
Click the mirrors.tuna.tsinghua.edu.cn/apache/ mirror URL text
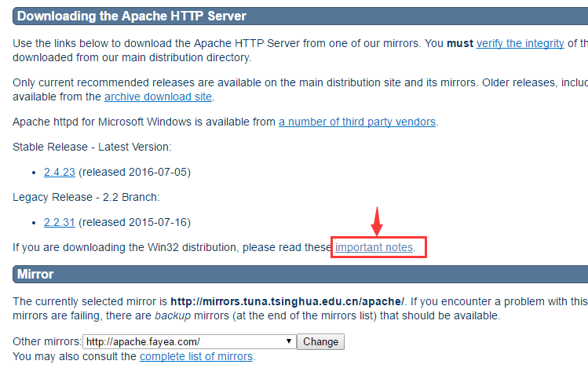pyautogui.click(x=287, y=301)
